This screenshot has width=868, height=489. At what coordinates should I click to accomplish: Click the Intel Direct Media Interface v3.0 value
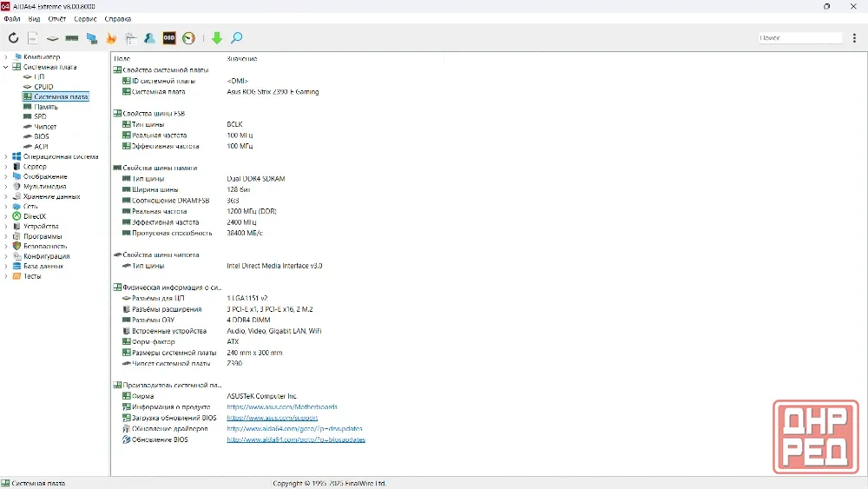274,265
